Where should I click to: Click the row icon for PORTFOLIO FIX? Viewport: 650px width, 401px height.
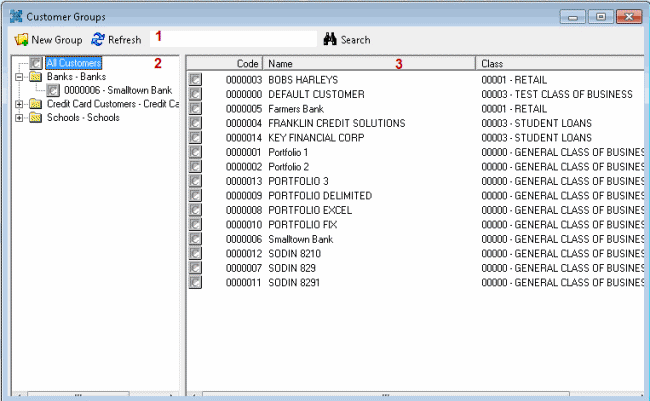point(195,224)
